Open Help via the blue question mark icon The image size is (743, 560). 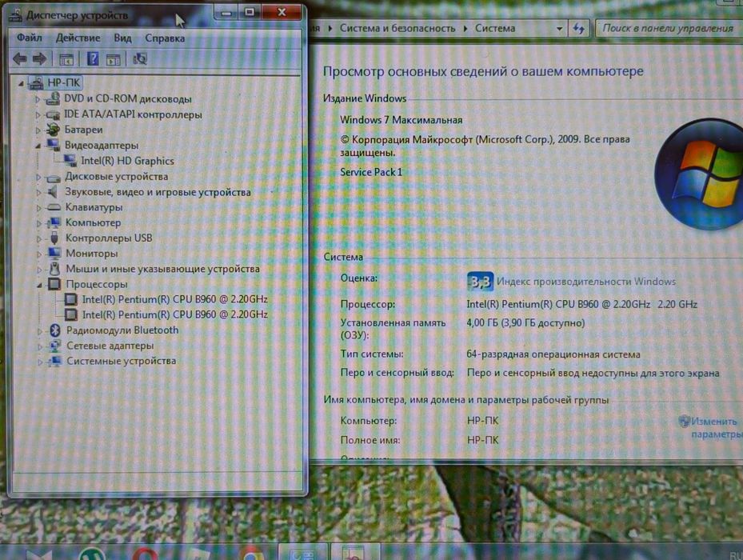(93, 58)
